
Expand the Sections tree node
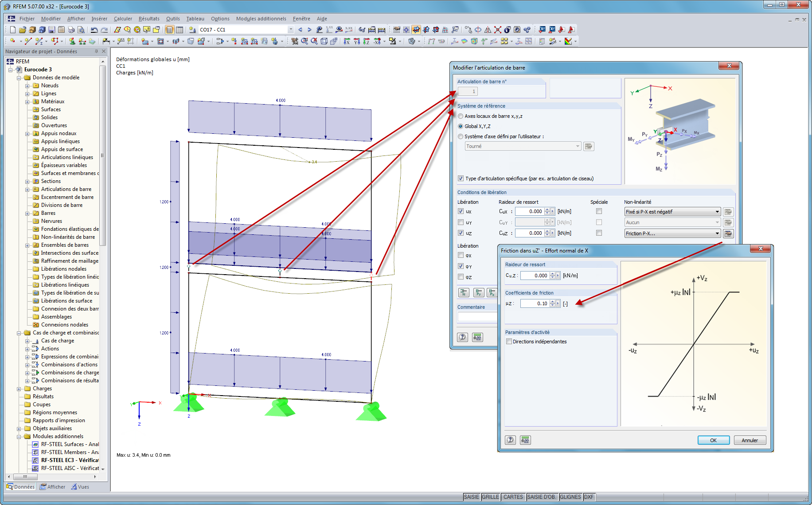click(x=27, y=182)
